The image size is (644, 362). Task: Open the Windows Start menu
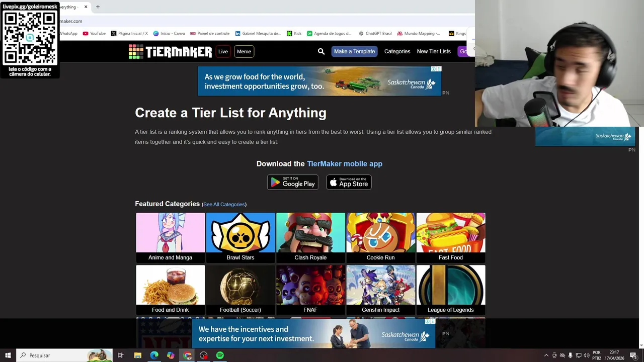click(8, 355)
